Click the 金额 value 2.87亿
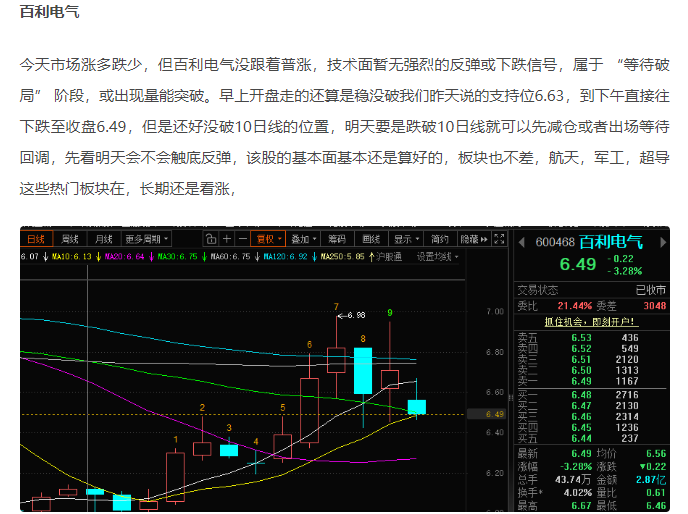 pyautogui.click(x=651, y=480)
